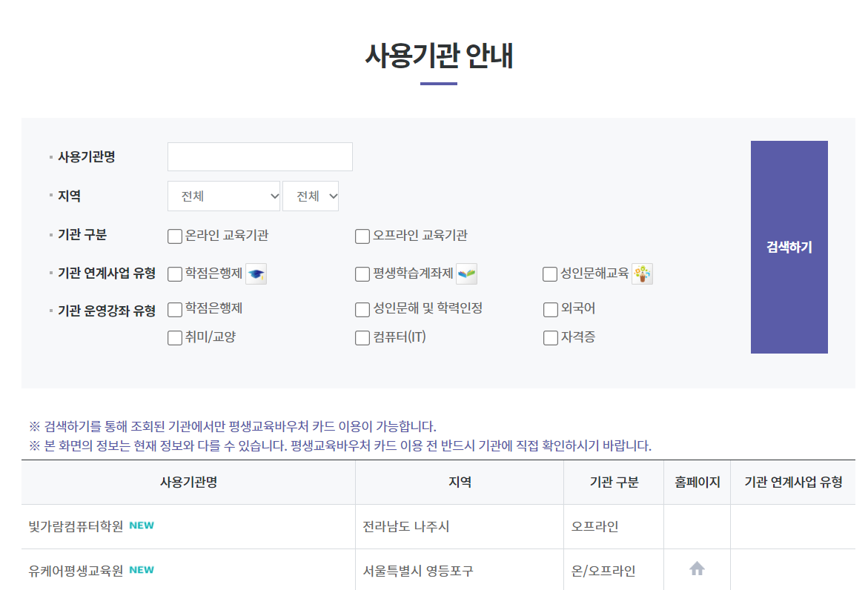Open the first 지역 province dropdown
The width and height of the screenshot is (868, 590).
coord(224,196)
